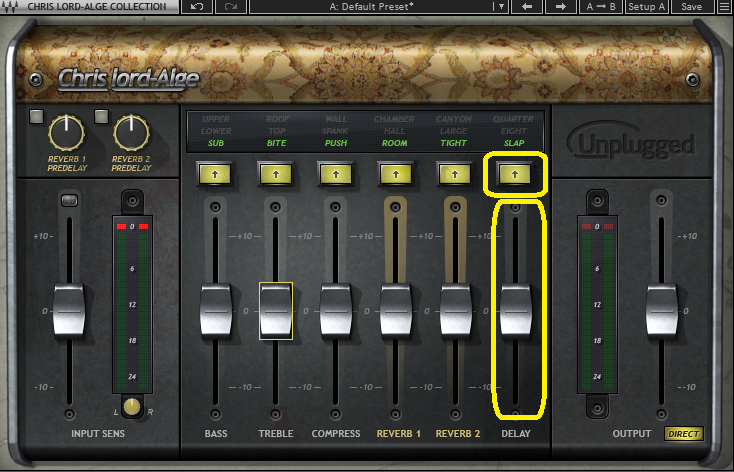This screenshot has height=472, width=734.
Task: Load the next preset with right arrow
Action: [x=561, y=7]
